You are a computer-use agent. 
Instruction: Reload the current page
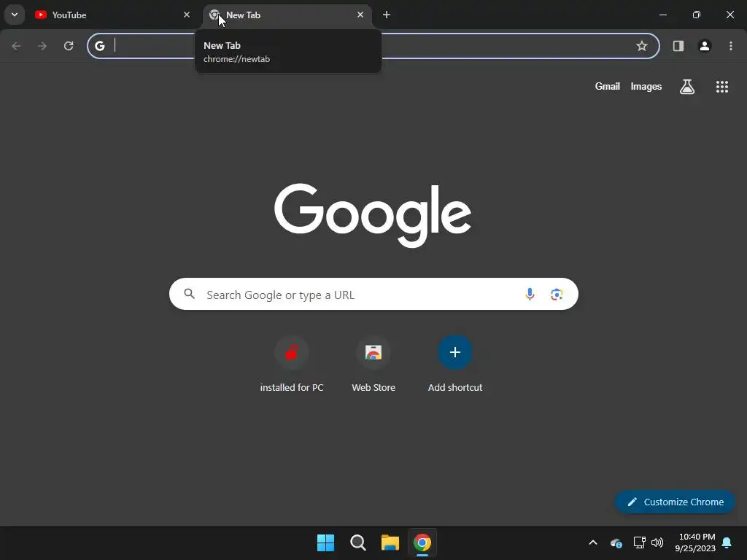click(x=69, y=46)
